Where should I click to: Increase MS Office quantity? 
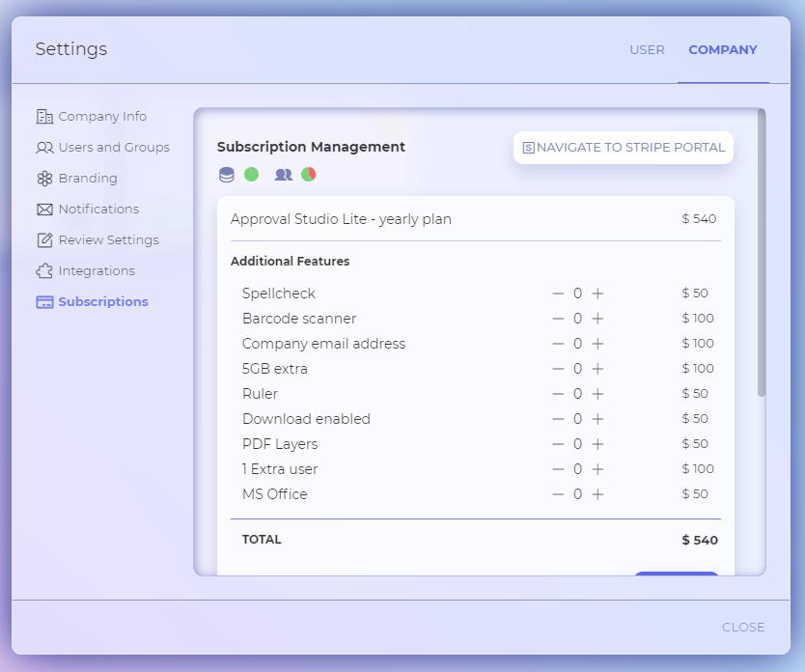[597, 495]
